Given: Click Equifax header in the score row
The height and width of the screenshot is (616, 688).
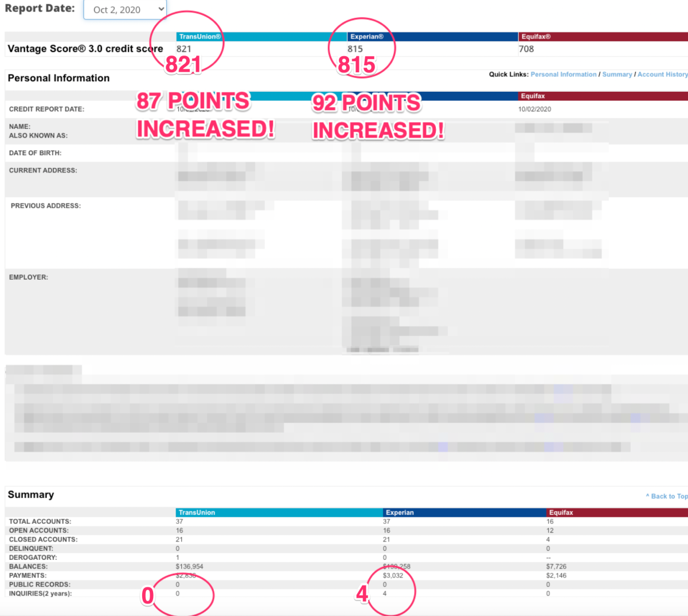Looking at the screenshot, I should click(536, 37).
